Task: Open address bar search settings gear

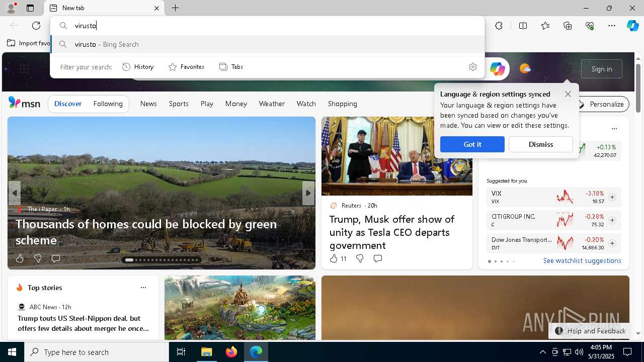Action: 473,67
